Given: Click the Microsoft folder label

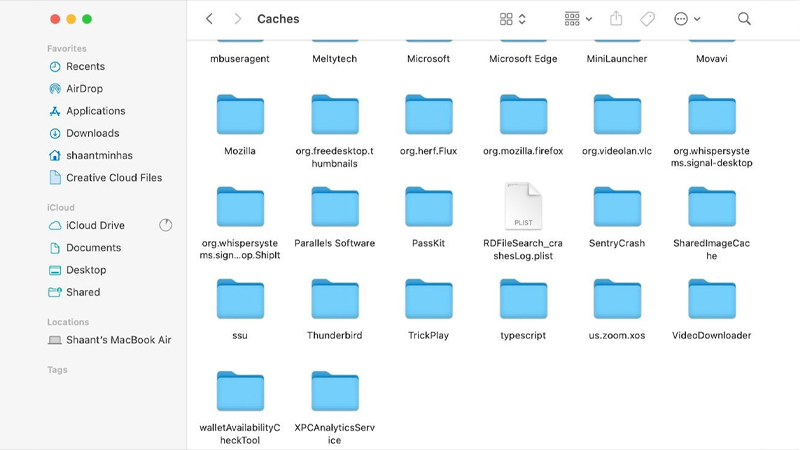Looking at the screenshot, I should 429,59.
